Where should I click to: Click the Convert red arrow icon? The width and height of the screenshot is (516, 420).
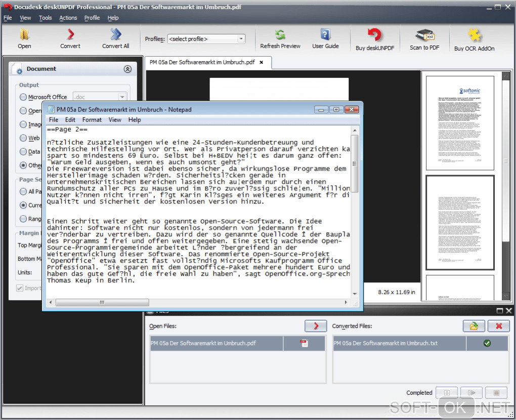tap(70, 34)
